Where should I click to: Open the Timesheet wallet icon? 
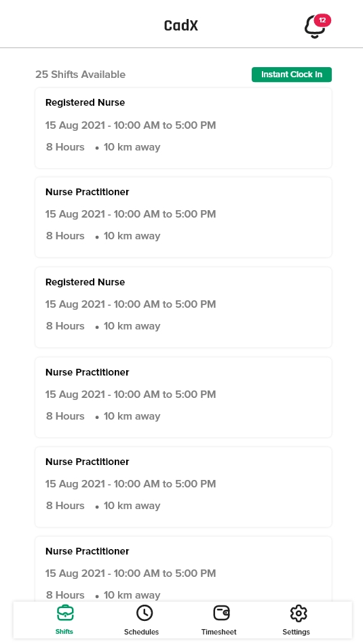pyautogui.click(x=222, y=613)
